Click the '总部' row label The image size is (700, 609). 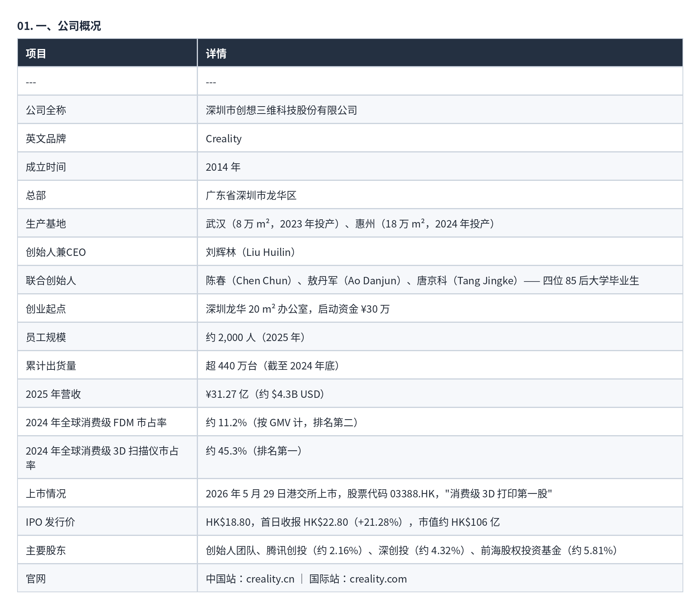pyautogui.click(x=107, y=195)
